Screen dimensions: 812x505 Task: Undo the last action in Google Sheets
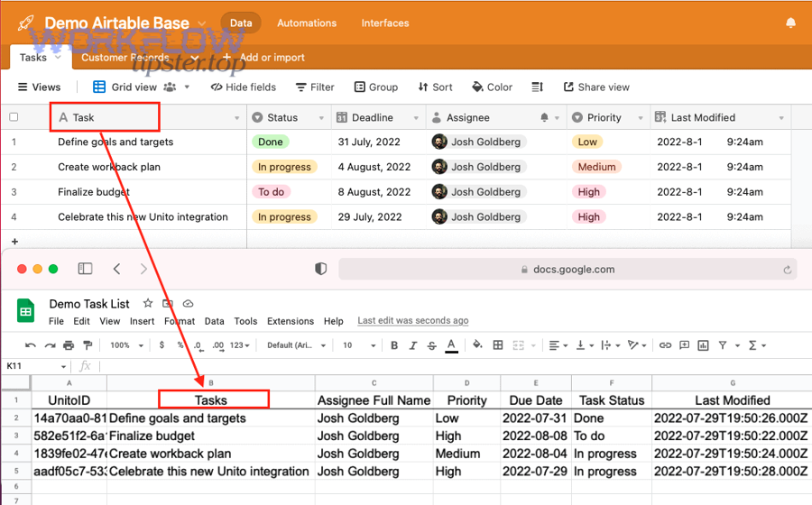pyautogui.click(x=30, y=345)
